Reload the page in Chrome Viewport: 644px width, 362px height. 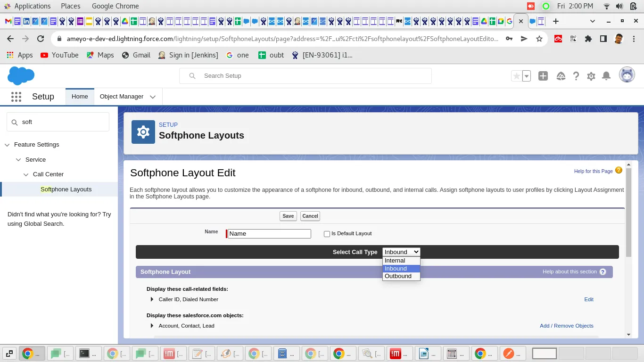41,39
